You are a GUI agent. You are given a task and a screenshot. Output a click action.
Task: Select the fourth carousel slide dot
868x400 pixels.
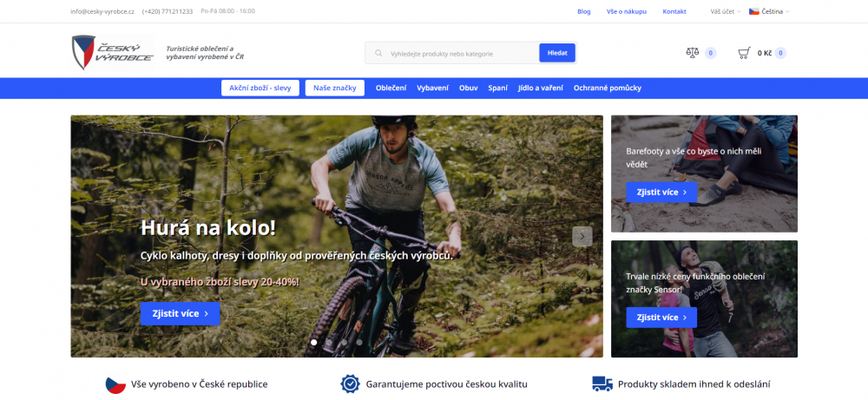click(359, 343)
